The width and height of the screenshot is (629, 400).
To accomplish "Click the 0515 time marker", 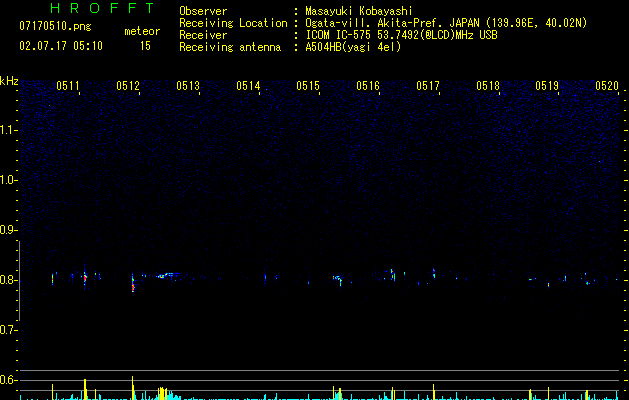I will [x=308, y=86].
